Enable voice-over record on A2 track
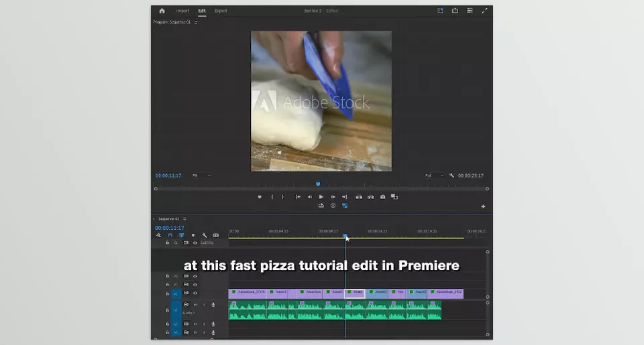 [213, 324]
